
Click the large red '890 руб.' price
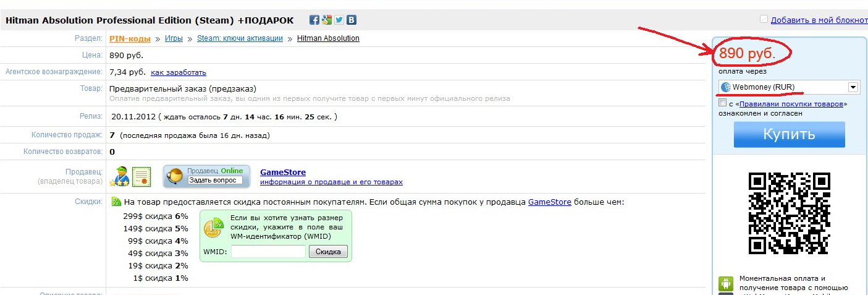coord(747,54)
